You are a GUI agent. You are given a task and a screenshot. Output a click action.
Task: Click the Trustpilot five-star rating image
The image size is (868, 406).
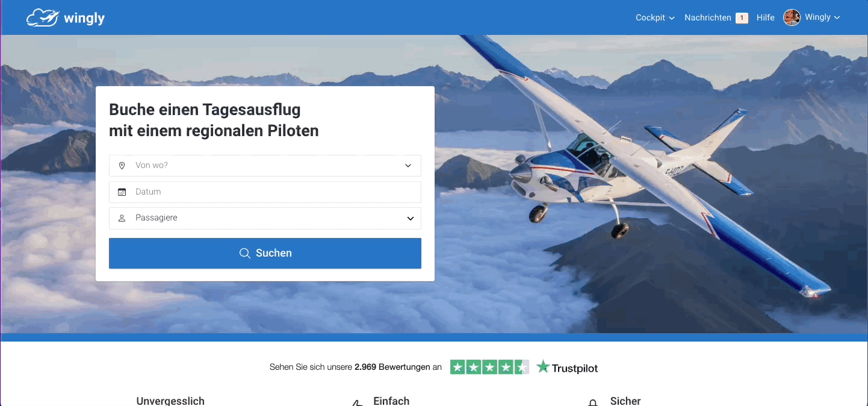[489, 367]
